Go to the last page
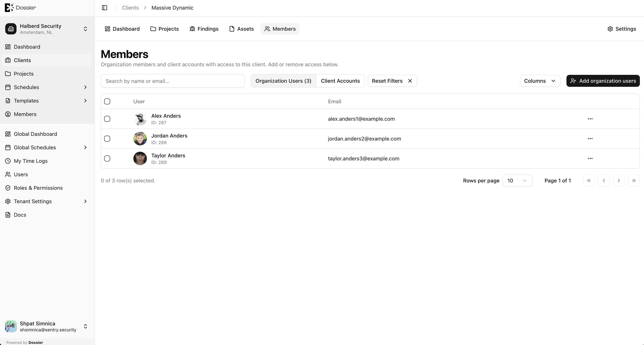644x345 pixels. point(634,181)
